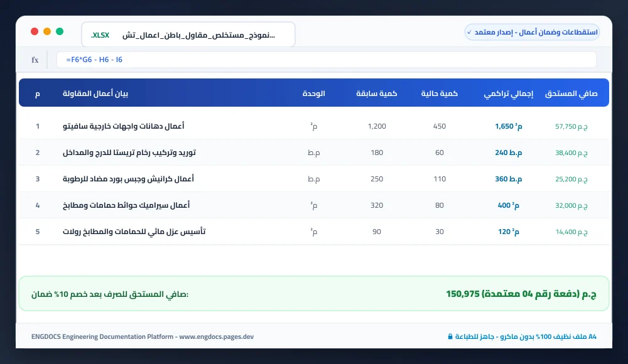Click previous quantity cell 180
The height and width of the screenshot is (364, 628).
coord(377,153)
